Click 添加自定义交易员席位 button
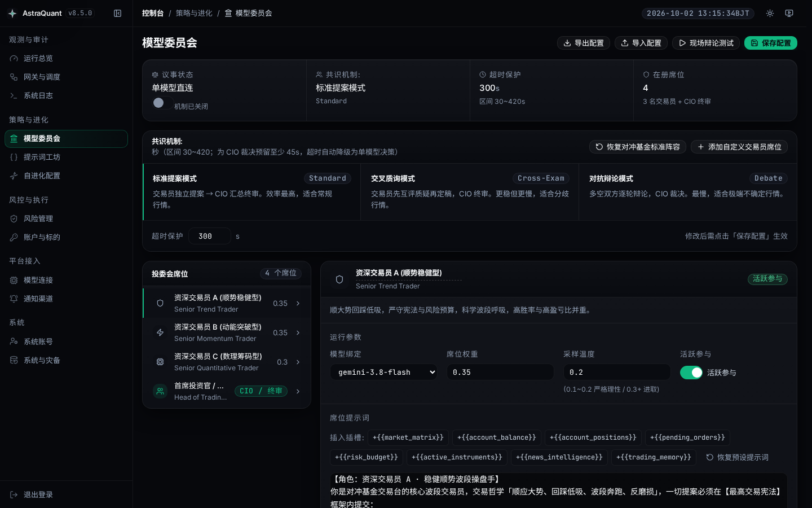Image resolution: width=812 pixels, height=508 pixels. [x=739, y=147]
